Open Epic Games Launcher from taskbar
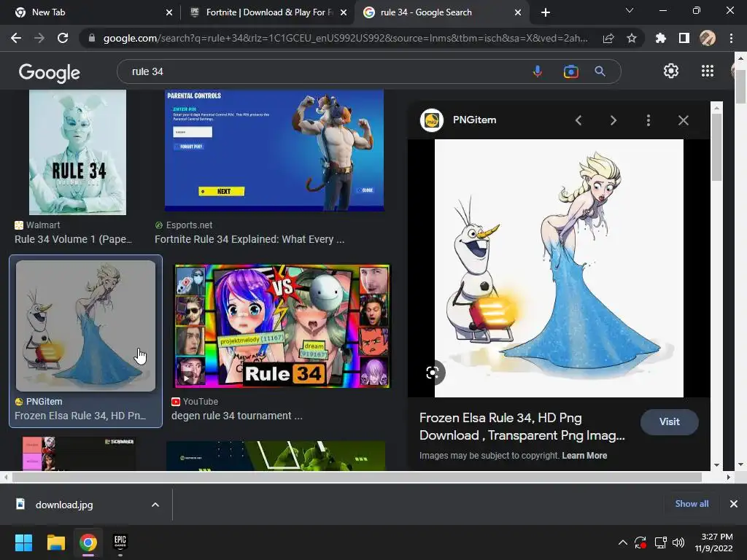The width and height of the screenshot is (747, 560). tap(120, 542)
